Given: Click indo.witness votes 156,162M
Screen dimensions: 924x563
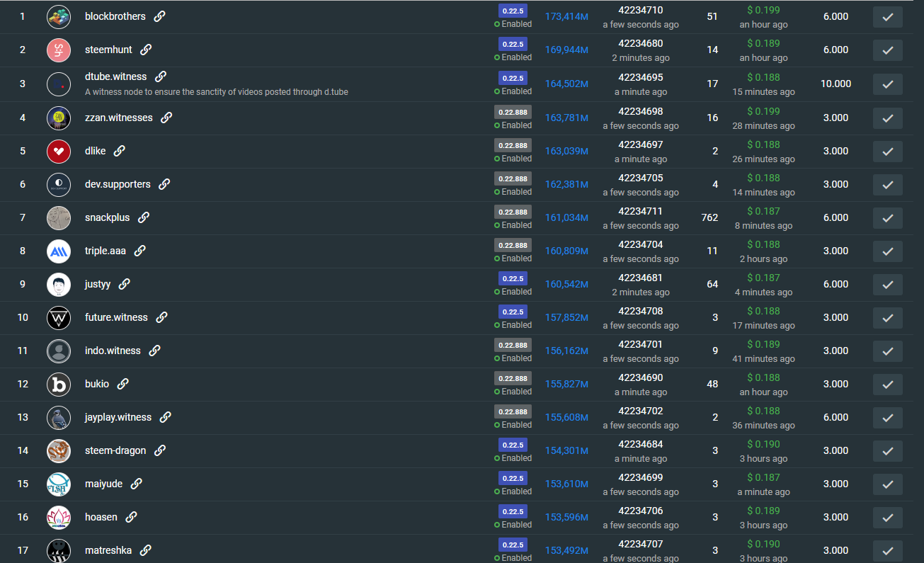Looking at the screenshot, I should click(x=566, y=351).
